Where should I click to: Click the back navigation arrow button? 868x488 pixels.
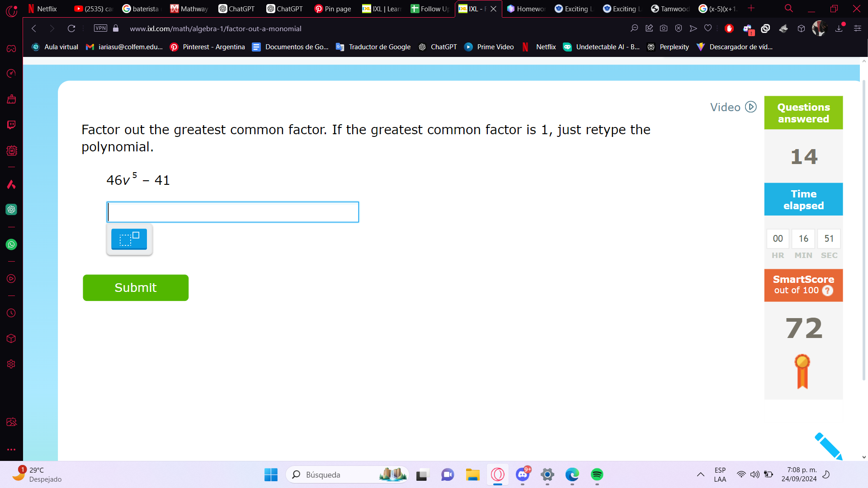click(33, 28)
